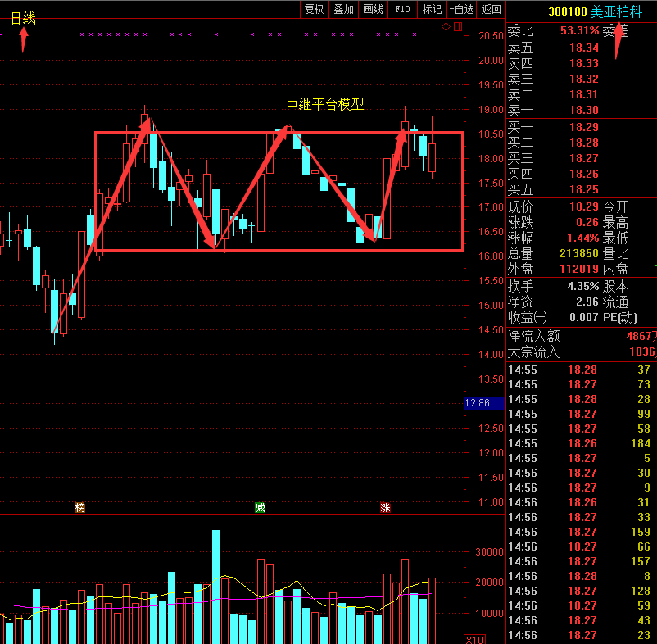Click 买三 price 18.27
The height and width of the screenshot is (644, 657).
pyautogui.click(x=584, y=158)
